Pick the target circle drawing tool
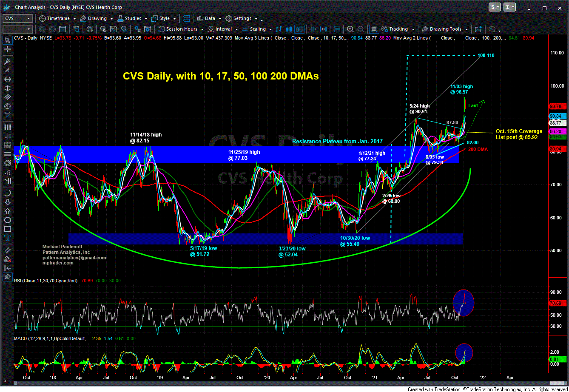569x392 pixels. 7,163
